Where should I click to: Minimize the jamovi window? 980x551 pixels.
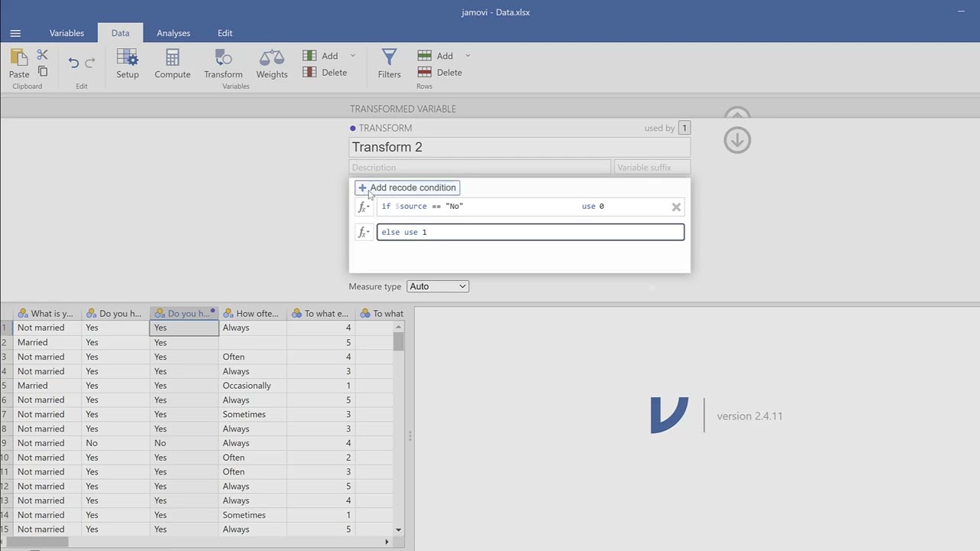(962, 11)
